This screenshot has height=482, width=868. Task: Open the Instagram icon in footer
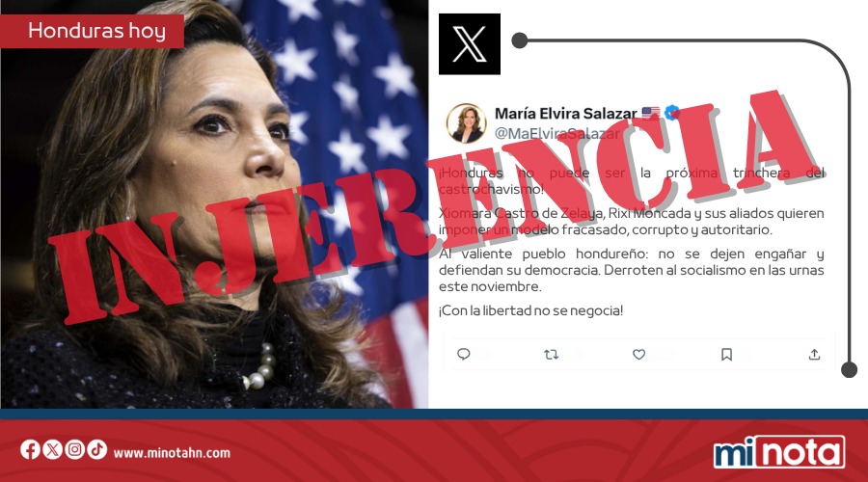(x=74, y=449)
